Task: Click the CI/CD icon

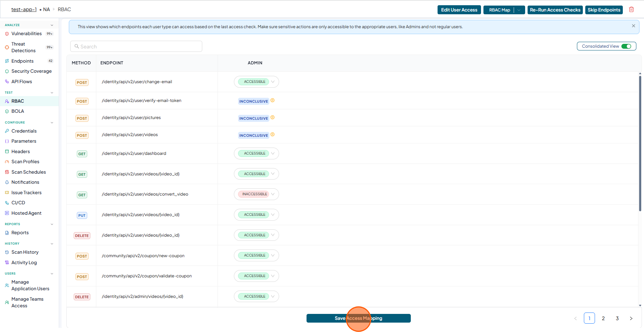Action: tap(7, 203)
